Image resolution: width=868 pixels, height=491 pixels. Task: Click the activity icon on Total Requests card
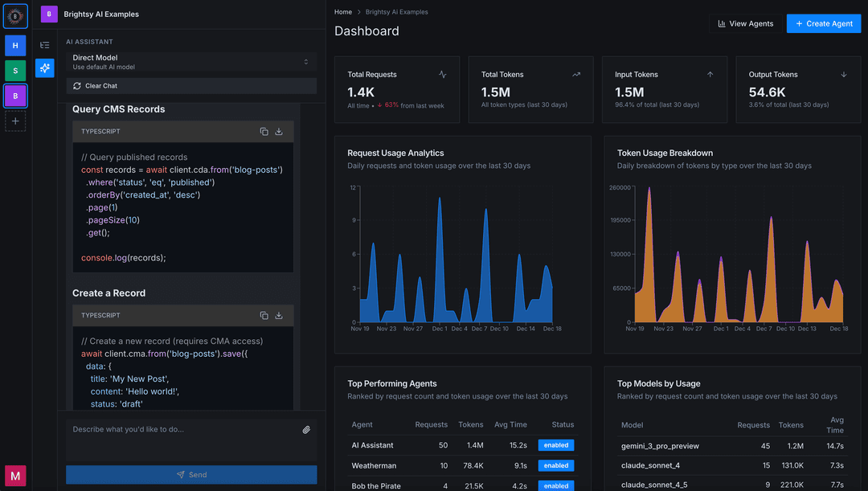pos(442,74)
